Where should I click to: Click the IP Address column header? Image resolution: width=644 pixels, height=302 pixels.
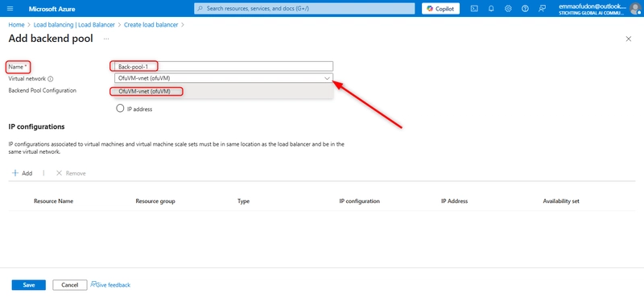454,201
